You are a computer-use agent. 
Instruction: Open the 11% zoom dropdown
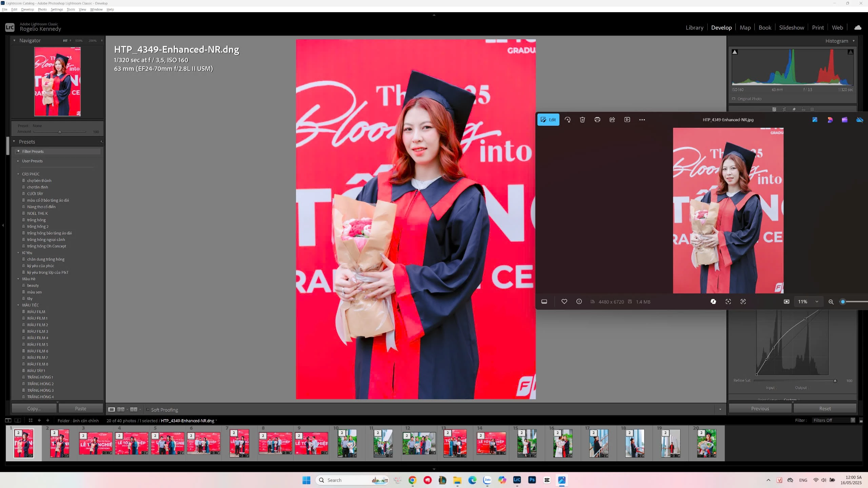pos(817,302)
